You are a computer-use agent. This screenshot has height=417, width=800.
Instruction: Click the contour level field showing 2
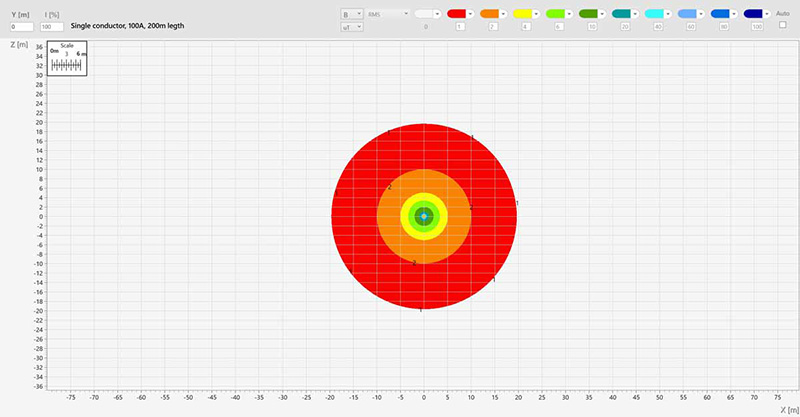(x=493, y=27)
